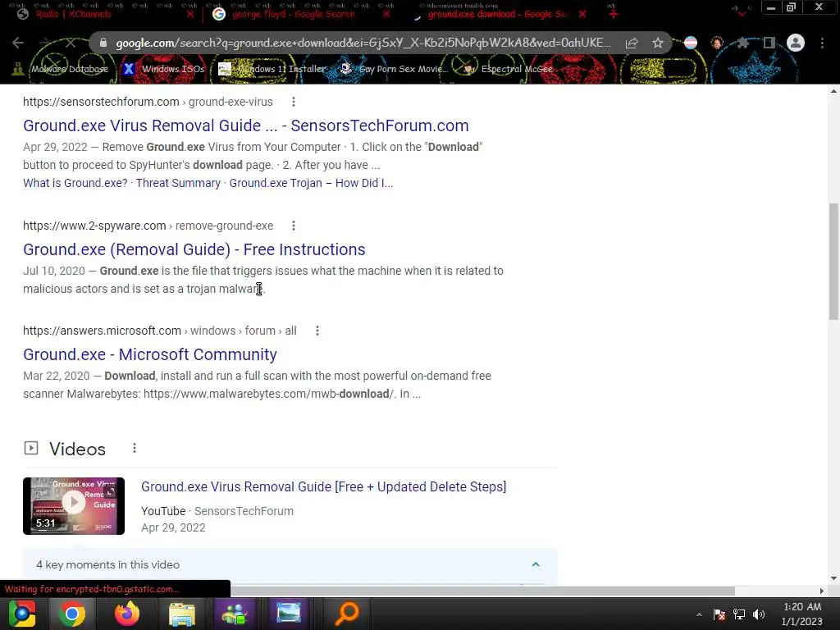Open the Windows ISOs bookmark
Screen dimensions: 840x630
coord(163,69)
